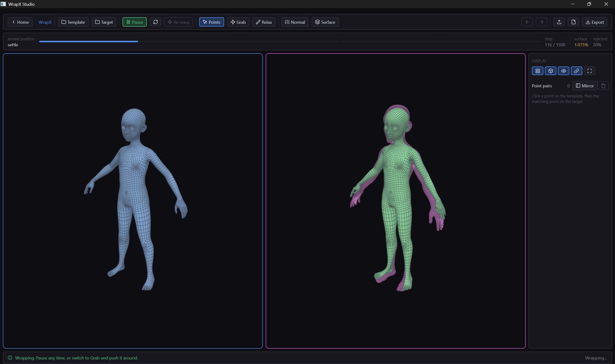Select the Relax tool
The image size is (615, 364).
coord(264,22)
